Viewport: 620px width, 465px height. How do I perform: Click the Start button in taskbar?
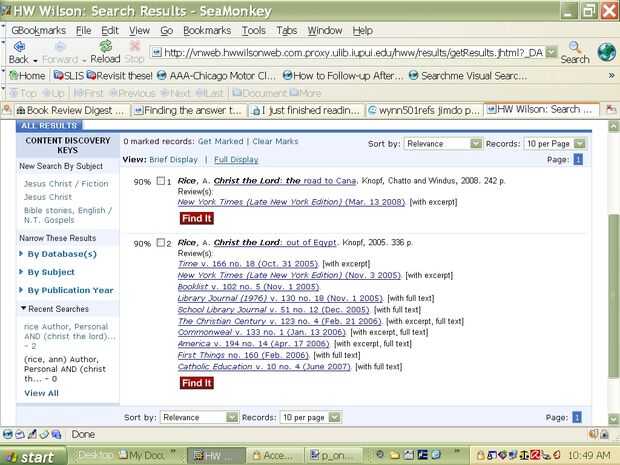[x=33, y=457]
